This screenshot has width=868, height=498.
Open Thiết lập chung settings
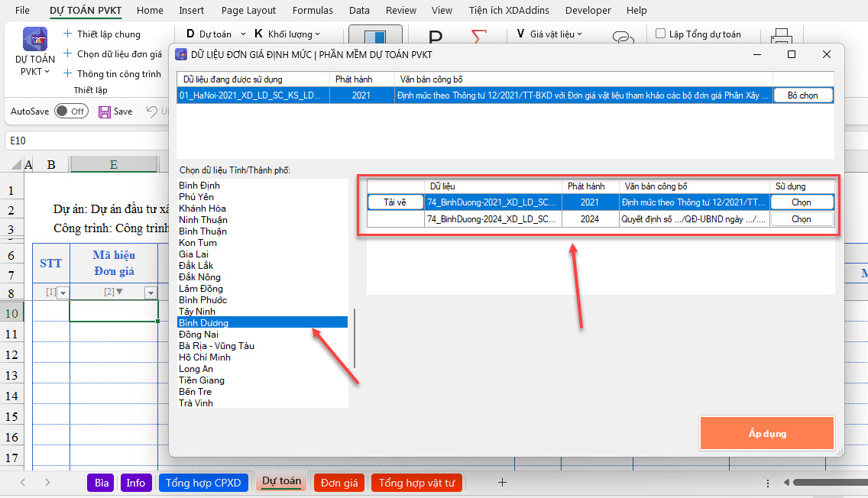click(x=108, y=34)
